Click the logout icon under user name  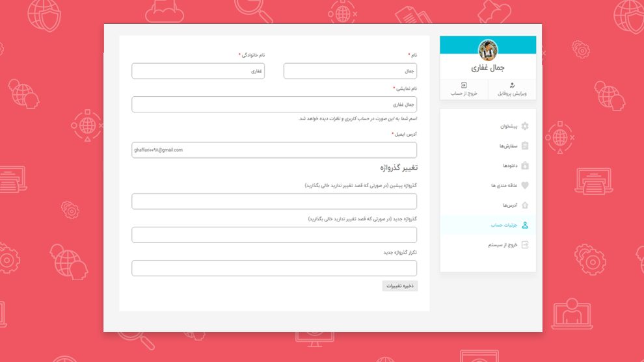464,85
